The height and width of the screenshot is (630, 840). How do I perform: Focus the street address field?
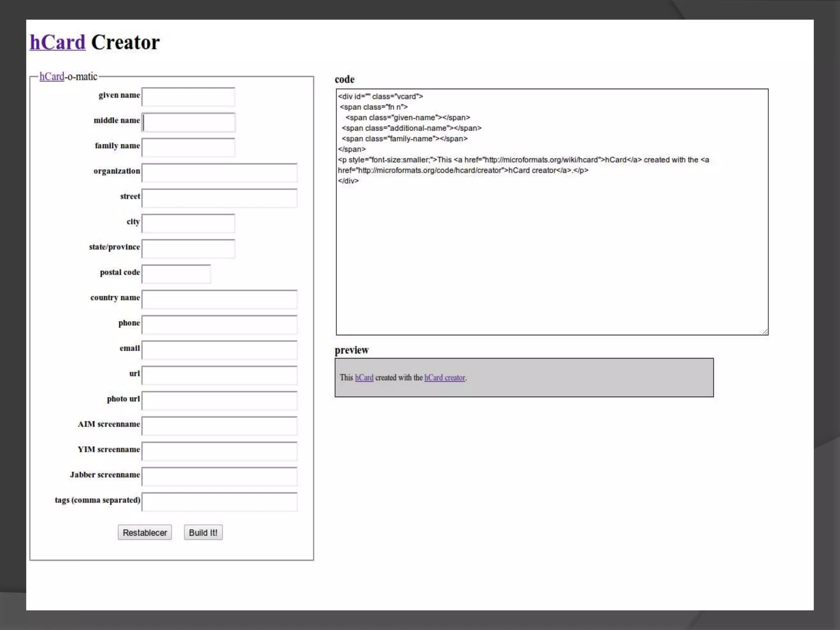[219, 199]
